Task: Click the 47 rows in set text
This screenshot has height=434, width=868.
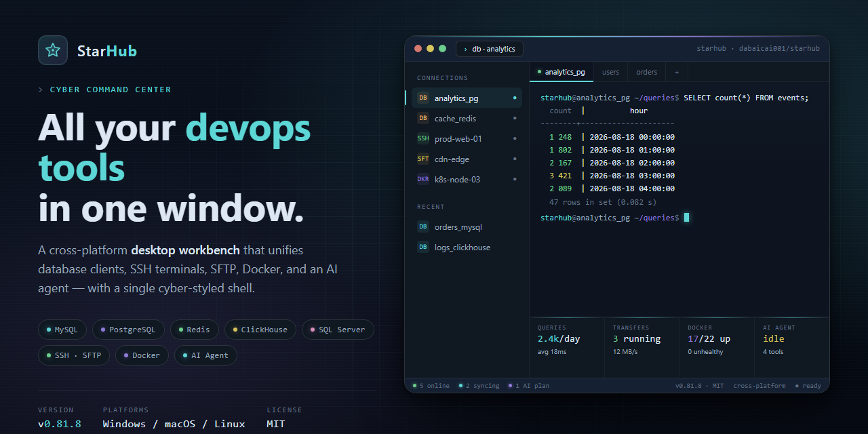Action: [603, 202]
